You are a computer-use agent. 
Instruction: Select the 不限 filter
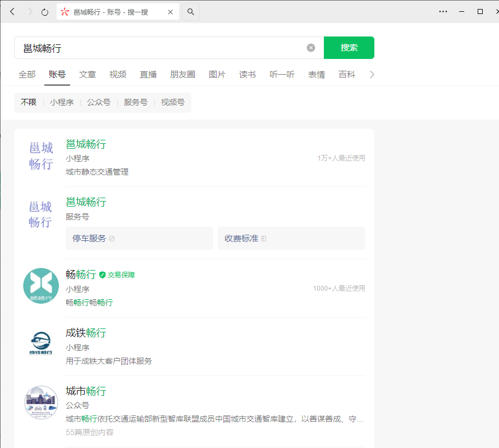pos(29,102)
